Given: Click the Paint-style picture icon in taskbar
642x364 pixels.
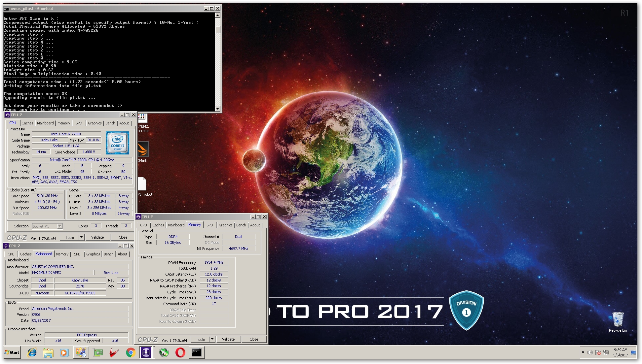Looking at the screenshot, I should (81, 352).
